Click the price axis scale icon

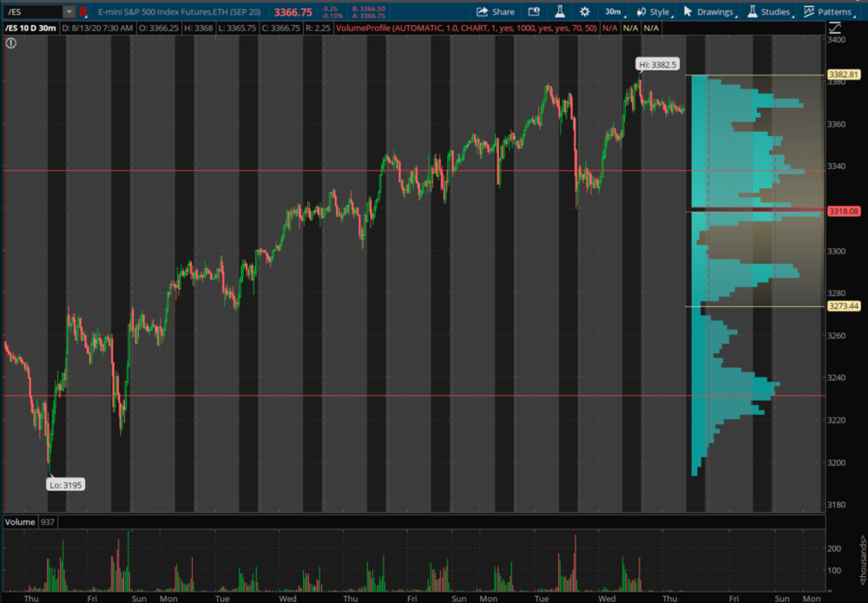click(x=835, y=28)
